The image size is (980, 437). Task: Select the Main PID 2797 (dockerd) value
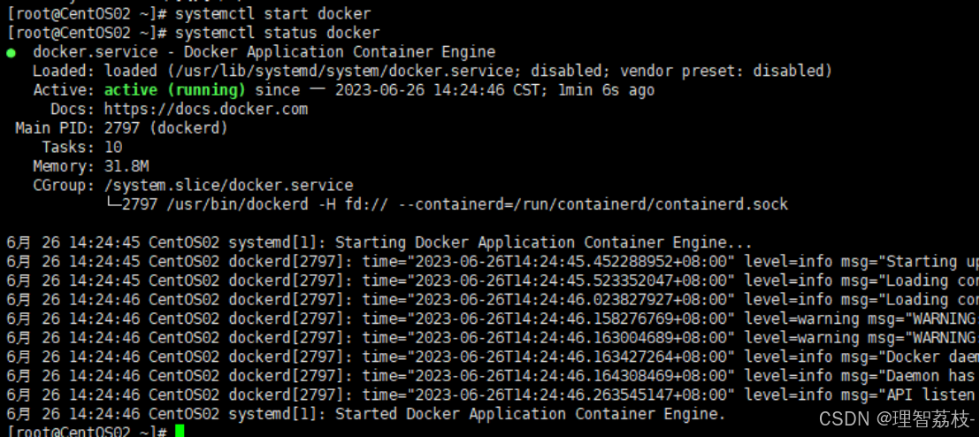pyautogui.click(x=166, y=128)
